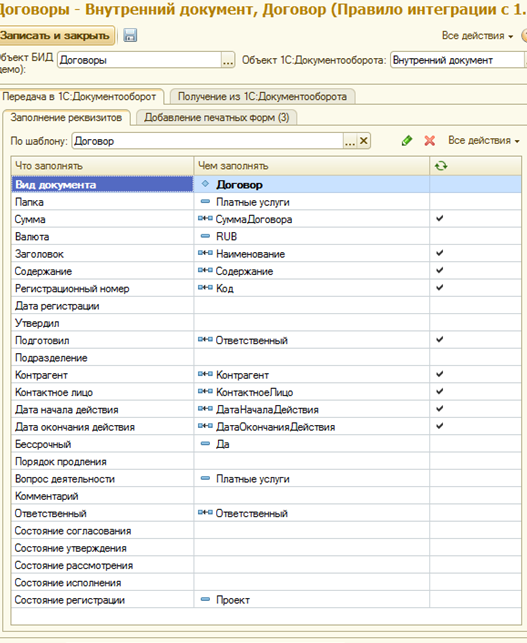The image size is (527, 643).
Task: Click the save diskette icon
Action: [130, 35]
